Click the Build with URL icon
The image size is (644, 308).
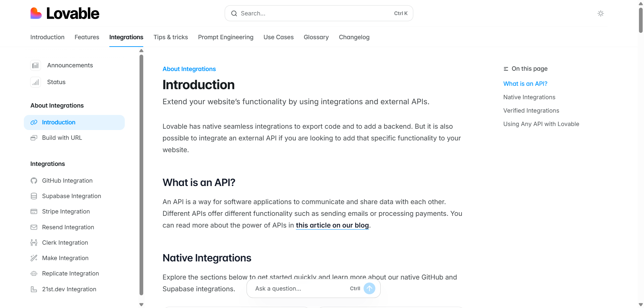34,138
